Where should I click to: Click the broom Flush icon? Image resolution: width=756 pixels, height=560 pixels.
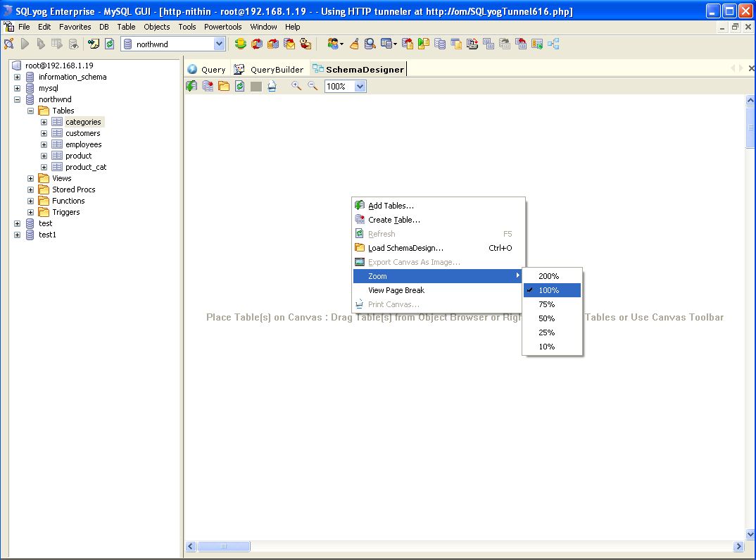[x=354, y=44]
